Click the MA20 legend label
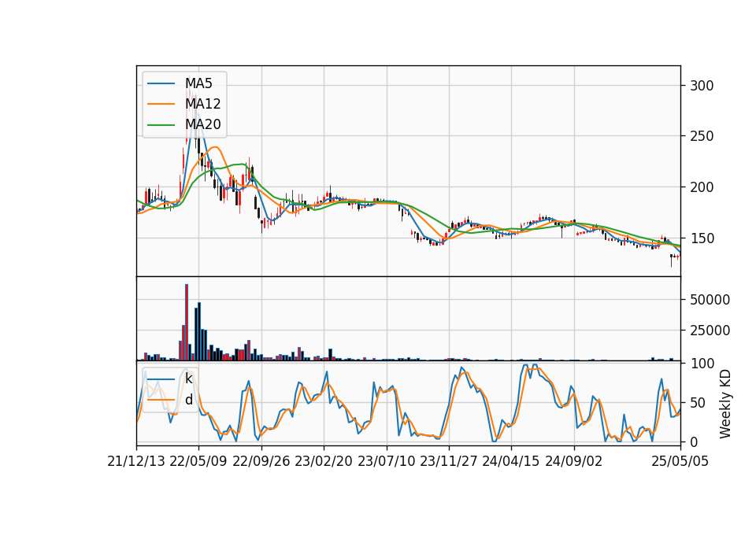 (x=203, y=124)
